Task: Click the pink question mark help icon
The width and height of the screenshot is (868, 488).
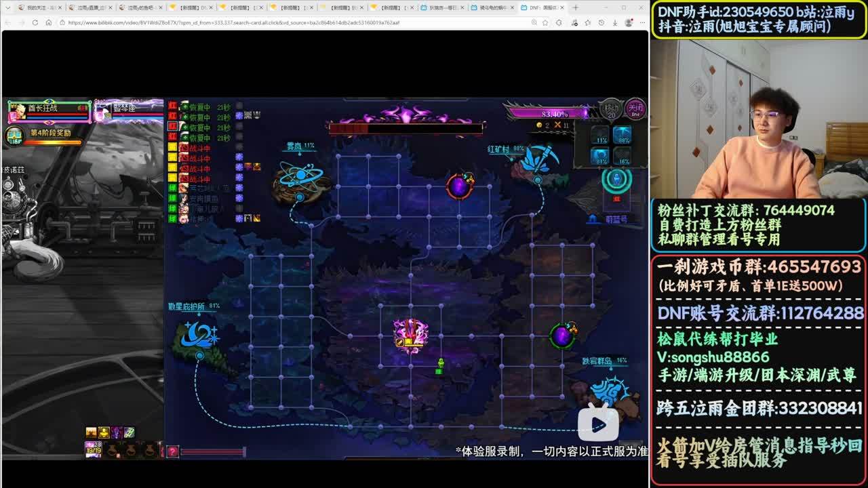Action: pos(173,451)
